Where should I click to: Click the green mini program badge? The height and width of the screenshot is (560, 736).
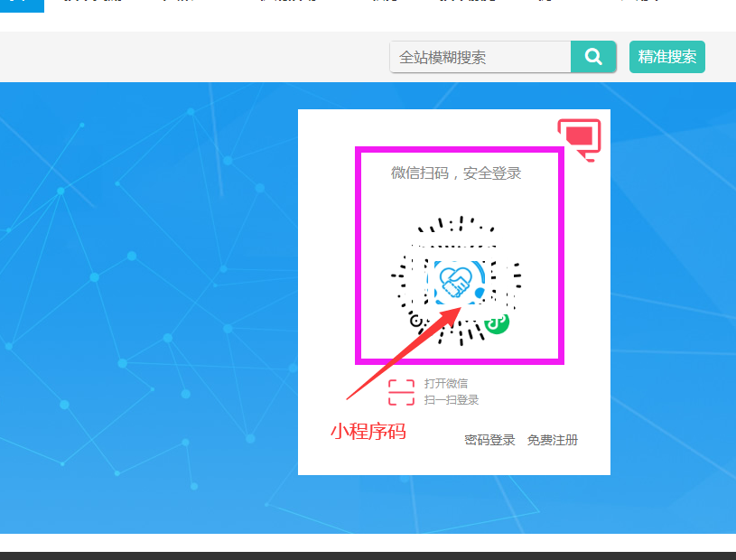[x=497, y=323]
